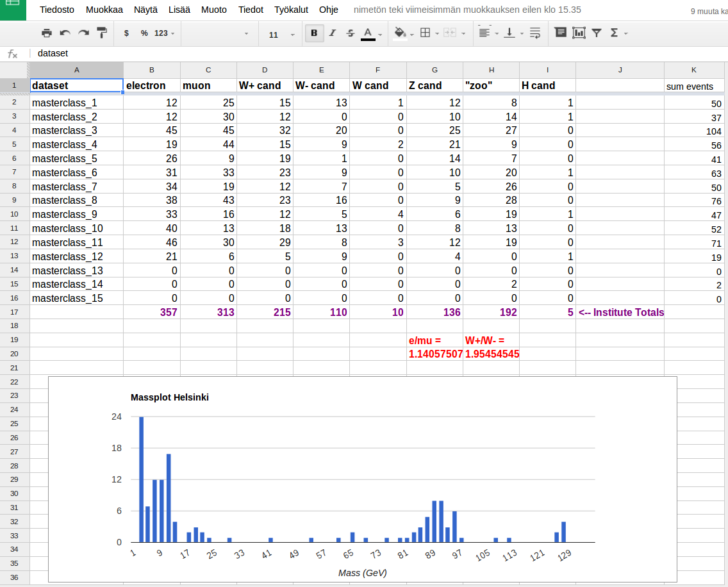This screenshot has height=587, width=728.
Task: Open the Näytä menu
Action: (x=145, y=10)
